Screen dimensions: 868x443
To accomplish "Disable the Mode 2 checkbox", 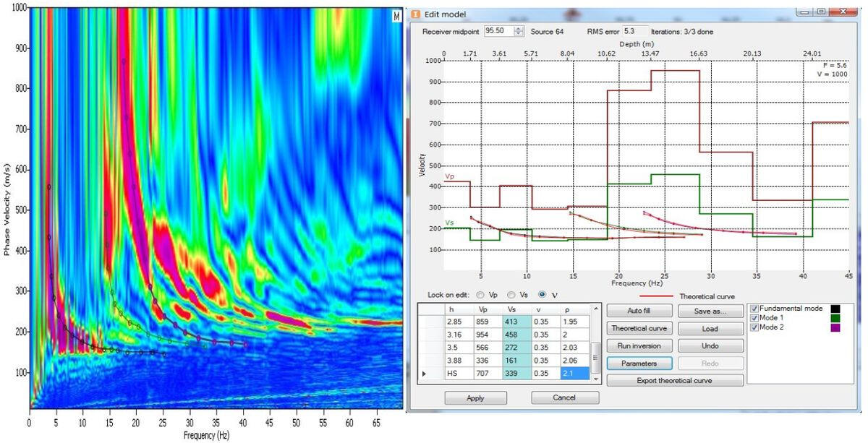I will click(x=755, y=327).
